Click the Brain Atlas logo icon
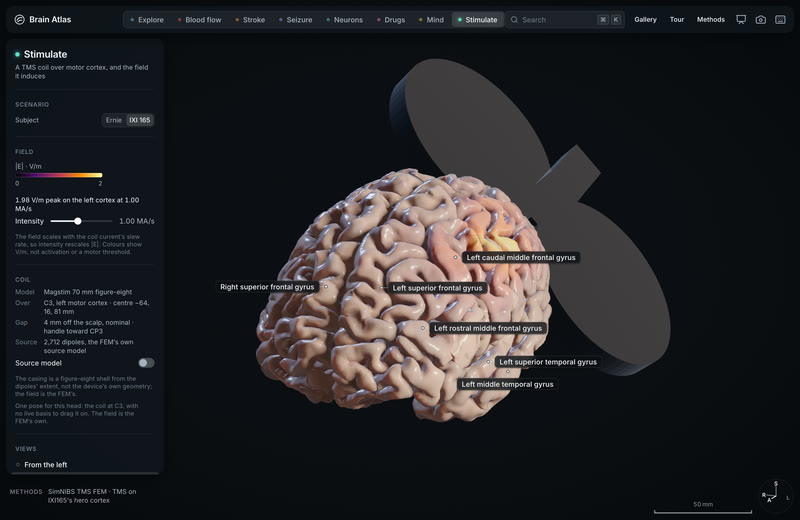The width and height of the screenshot is (800, 520). [19, 19]
